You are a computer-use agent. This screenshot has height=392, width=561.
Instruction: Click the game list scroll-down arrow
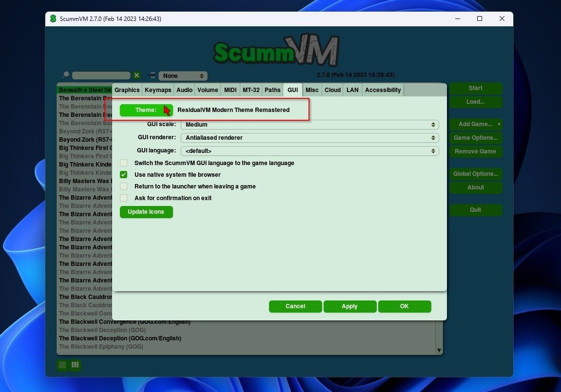[439, 351]
